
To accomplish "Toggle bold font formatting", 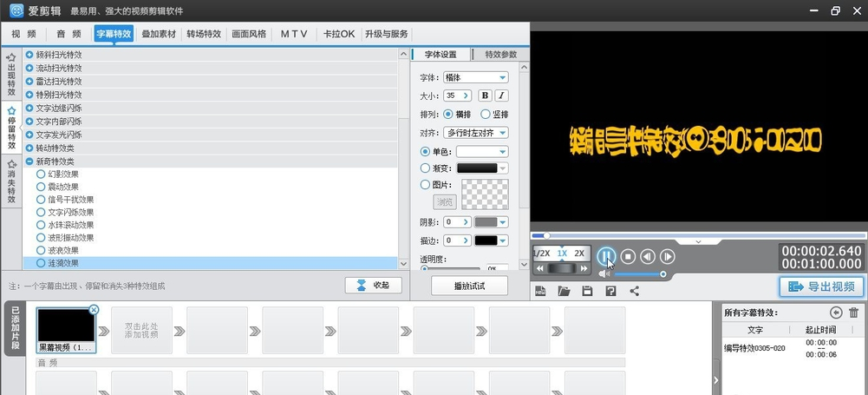I will [485, 95].
